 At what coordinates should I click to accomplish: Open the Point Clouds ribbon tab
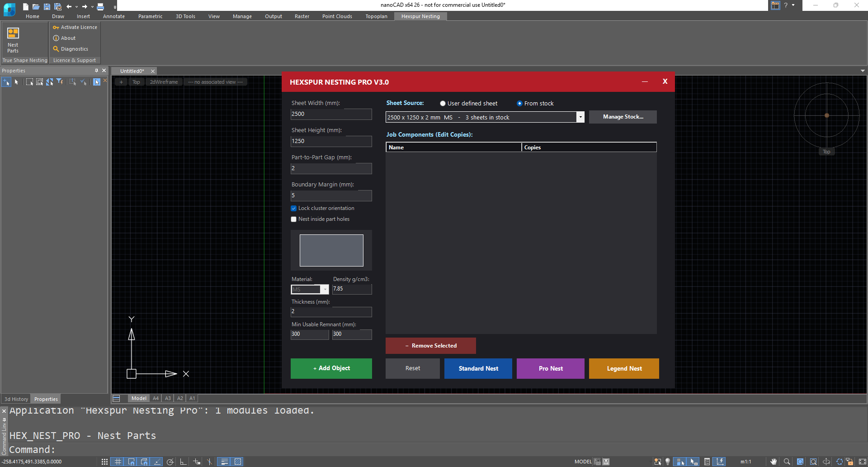337,16
